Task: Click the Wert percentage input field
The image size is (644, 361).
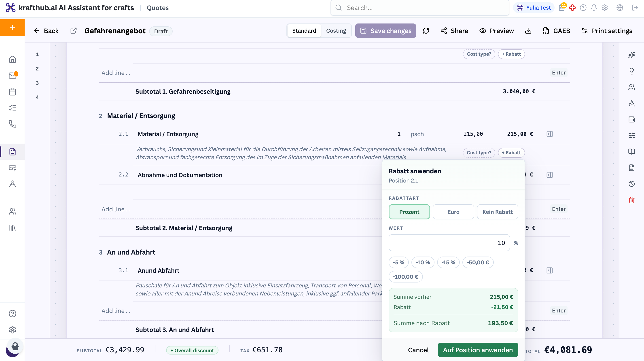Action: (449, 242)
